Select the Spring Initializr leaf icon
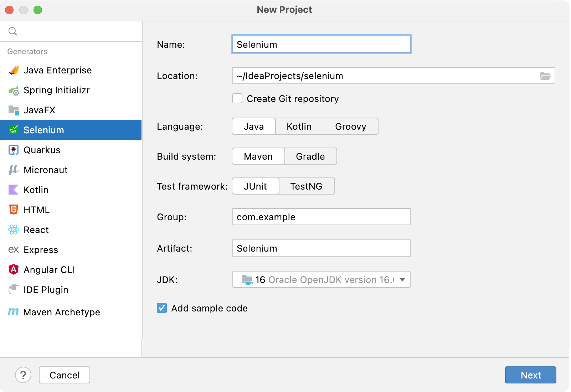 coord(14,91)
